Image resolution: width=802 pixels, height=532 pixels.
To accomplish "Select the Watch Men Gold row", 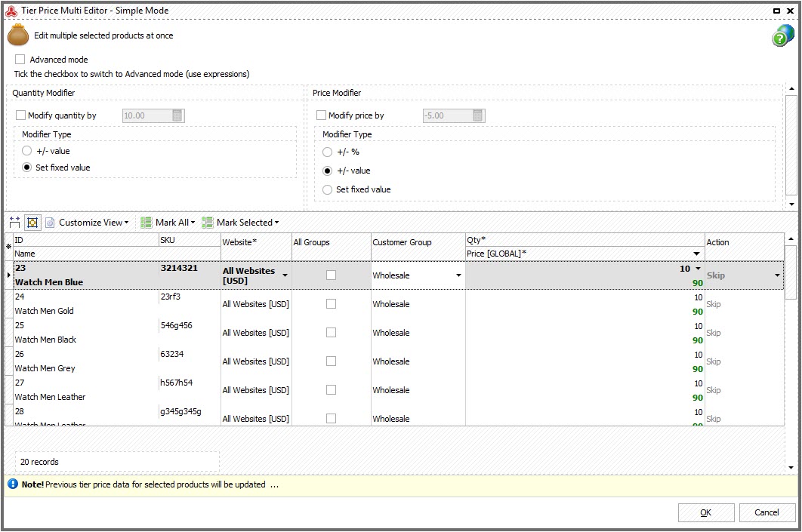I will pyautogui.click(x=399, y=303).
